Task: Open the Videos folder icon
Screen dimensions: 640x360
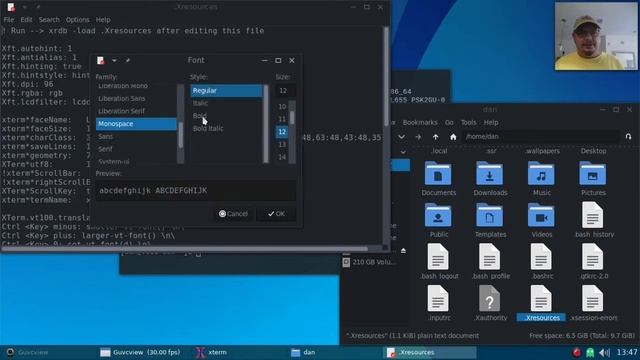Action: [x=541, y=216]
